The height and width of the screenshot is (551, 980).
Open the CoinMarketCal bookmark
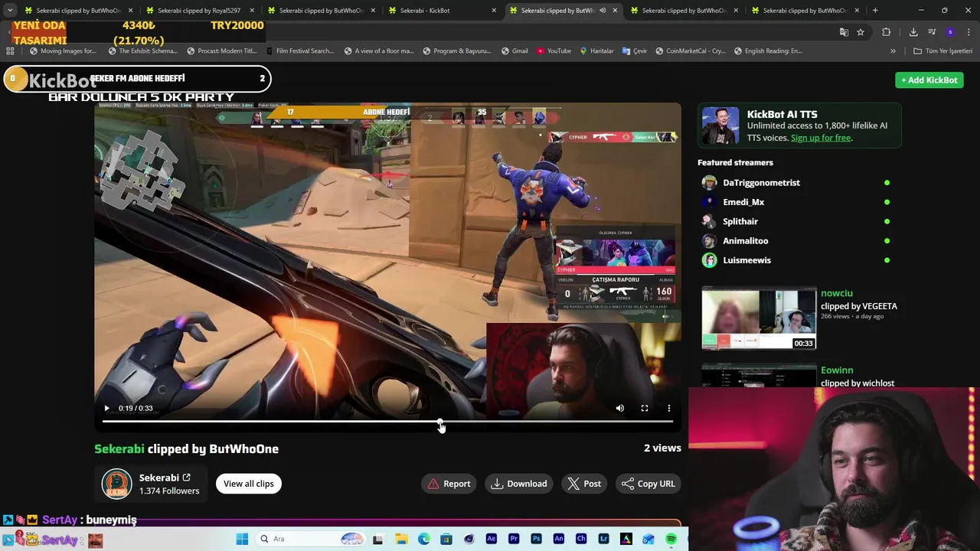pos(690,51)
